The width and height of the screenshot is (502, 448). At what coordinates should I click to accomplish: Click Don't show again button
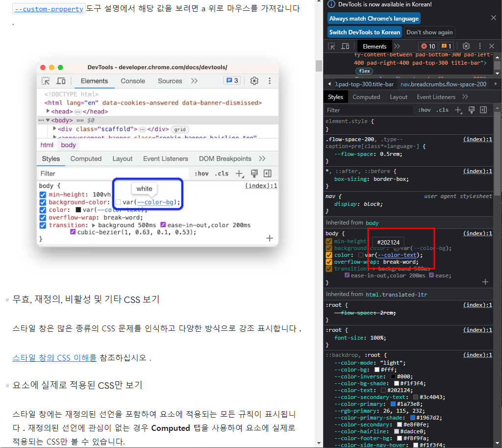[x=429, y=32]
